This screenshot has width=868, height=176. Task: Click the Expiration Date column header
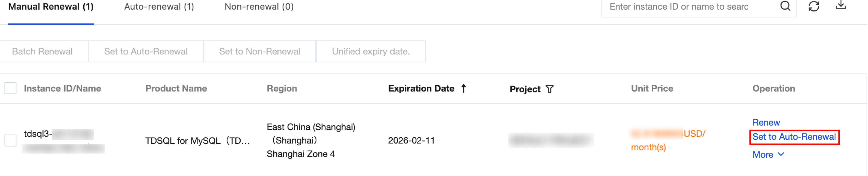point(421,88)
